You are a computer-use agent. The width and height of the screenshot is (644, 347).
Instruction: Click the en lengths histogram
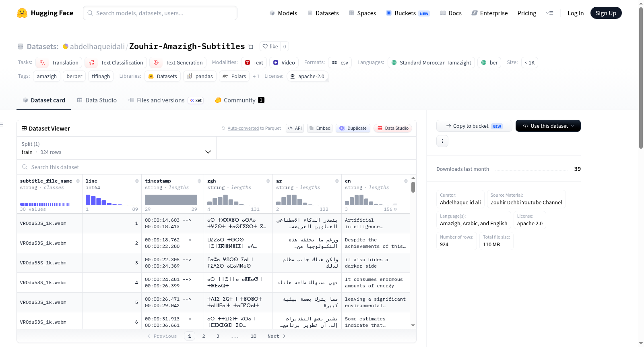pyautogui.click(x=371, y=199)
